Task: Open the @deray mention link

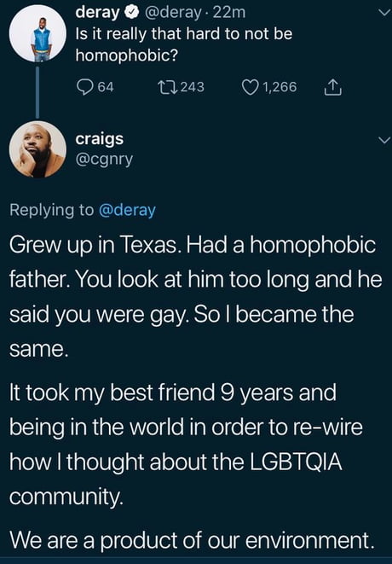Action: (127, 210)
